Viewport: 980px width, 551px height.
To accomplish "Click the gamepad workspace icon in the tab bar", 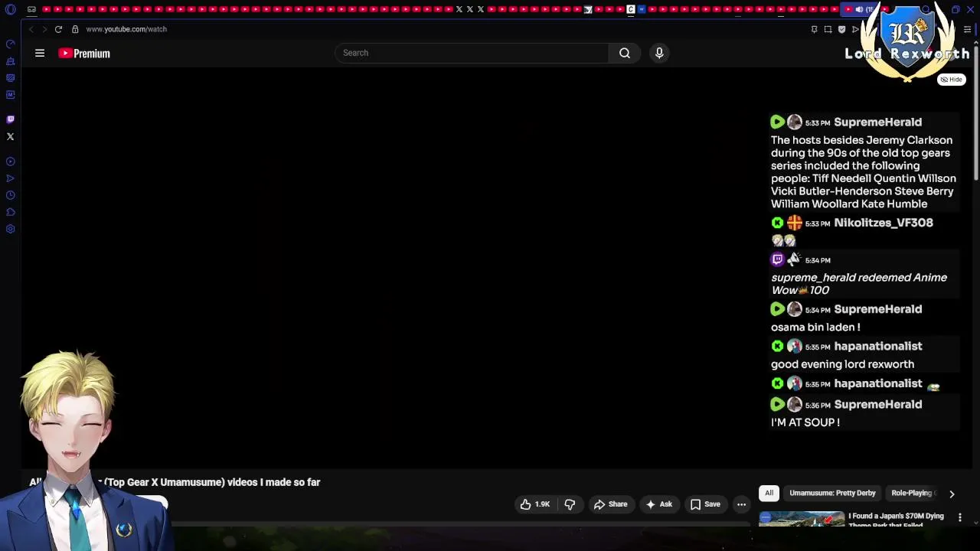I will tap(31, 9).
